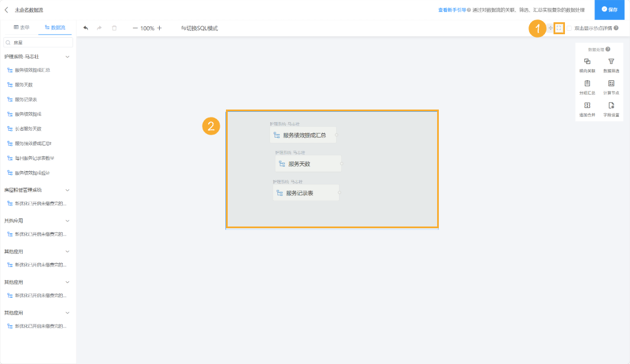Enable the 双击显示节点详情 checkbox
630x364 pixels.
(x=569, y=28)
